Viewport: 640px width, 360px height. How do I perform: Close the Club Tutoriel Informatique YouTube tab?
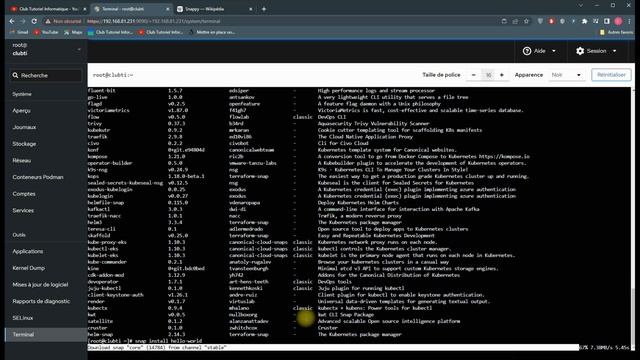[84, 9]
